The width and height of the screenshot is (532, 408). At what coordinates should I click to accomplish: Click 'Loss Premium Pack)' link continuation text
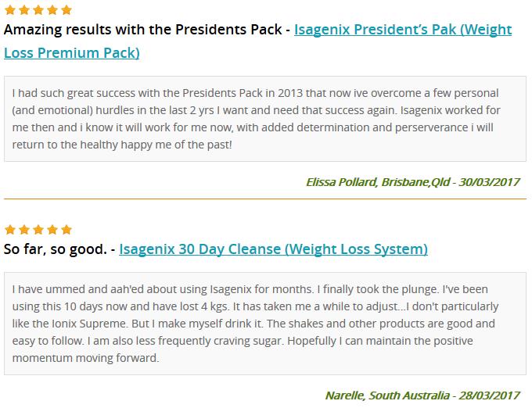[72, 53]
